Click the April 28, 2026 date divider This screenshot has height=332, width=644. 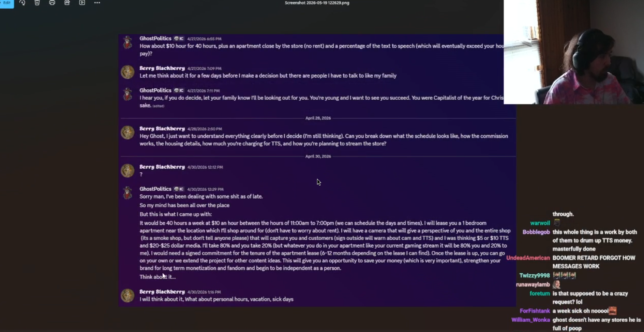coord(318,118)
